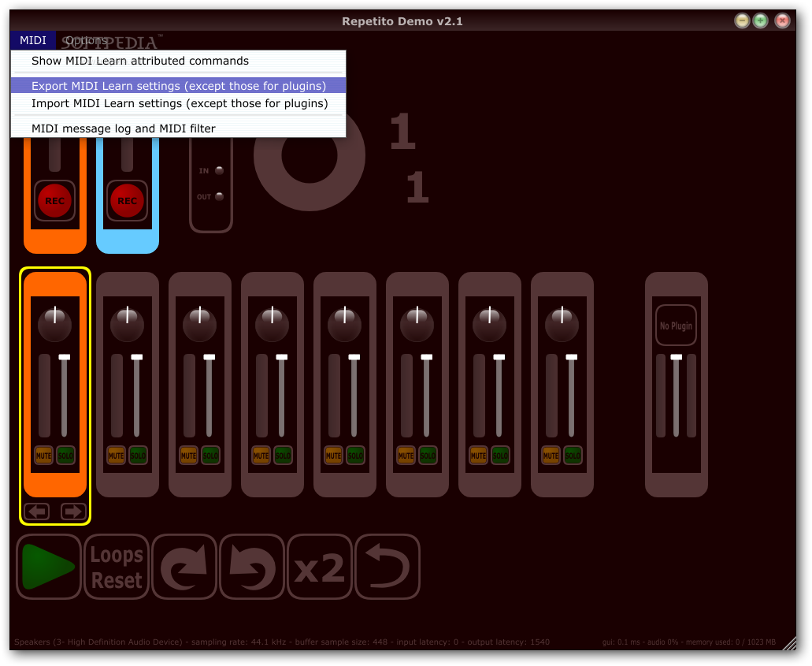Solo the sixth track

pyautogui.click(x=428, y=456)
